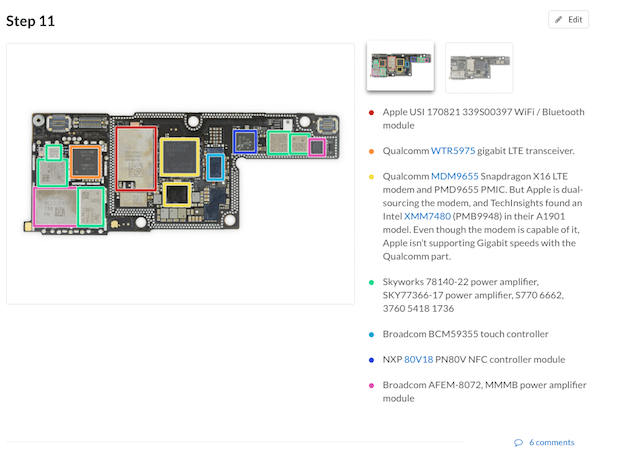Screen dimensions: 620x458
Task: Click the yellow bullet beside Snapdragon modem
Action: (371, 177)
